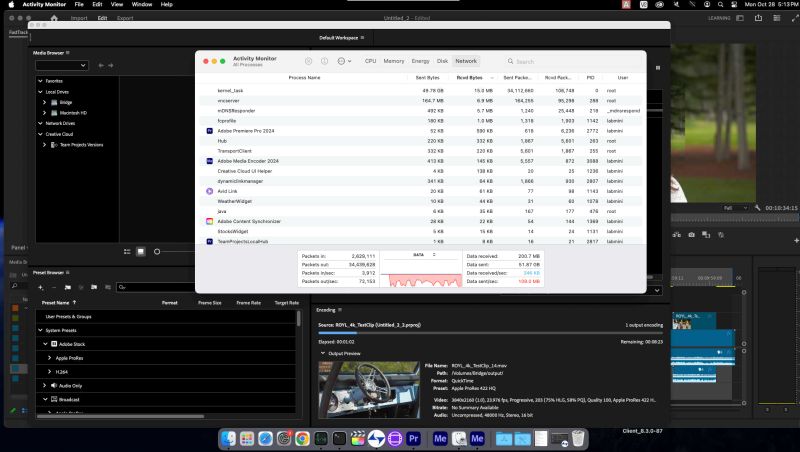This screenshot has width=800, height=452.
Task: Expand the Apple ProRes preset folder
Action: [49, 358]
